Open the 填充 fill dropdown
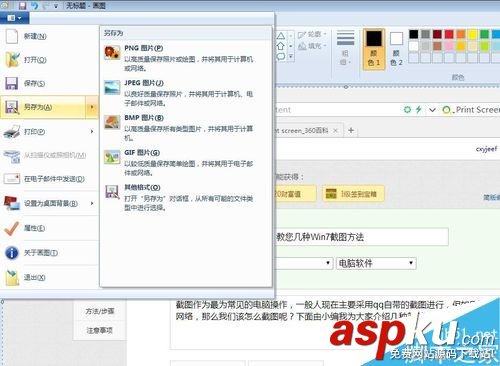Image resolution: width=500 pixels, height=366 pixels. pos(312,46)
